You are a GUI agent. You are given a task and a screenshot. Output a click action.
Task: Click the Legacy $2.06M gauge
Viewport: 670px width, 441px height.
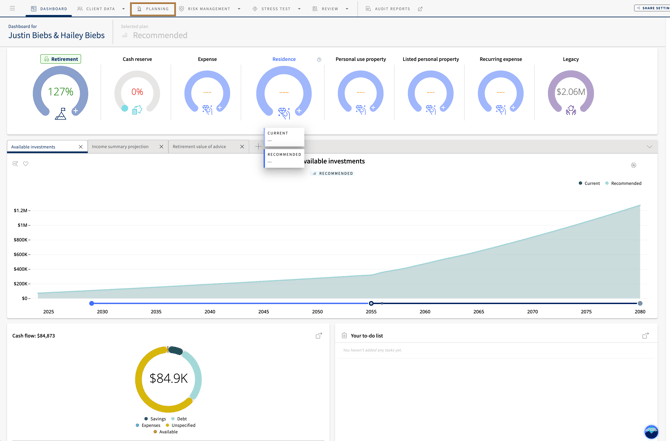571,91
